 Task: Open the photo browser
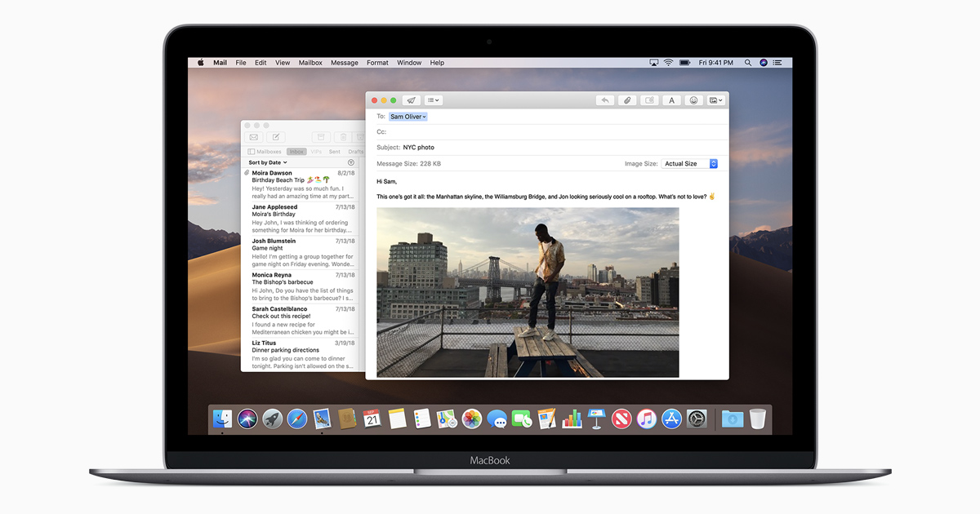[x=715, y=100]
